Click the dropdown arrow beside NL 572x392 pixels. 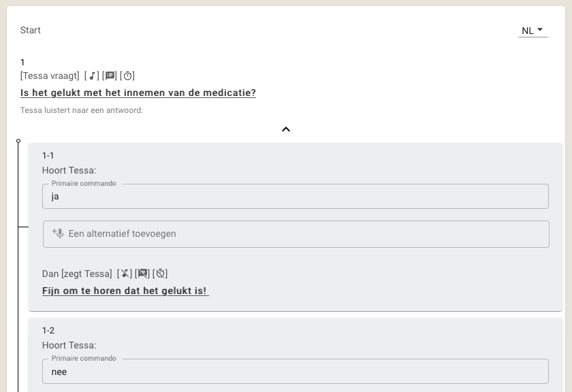click(x=540, y=30)
